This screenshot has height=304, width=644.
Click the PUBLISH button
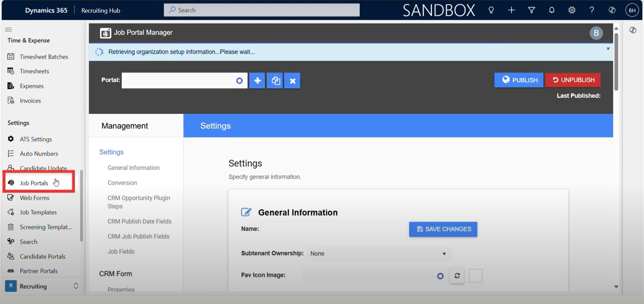coord(519,80)
